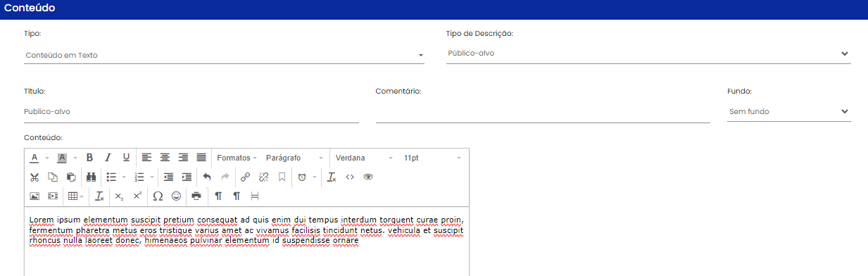The width and height of the screenshot is (868, 276).
Task: Click the 'Comentário:' label
Action: (x=398, y=92)
